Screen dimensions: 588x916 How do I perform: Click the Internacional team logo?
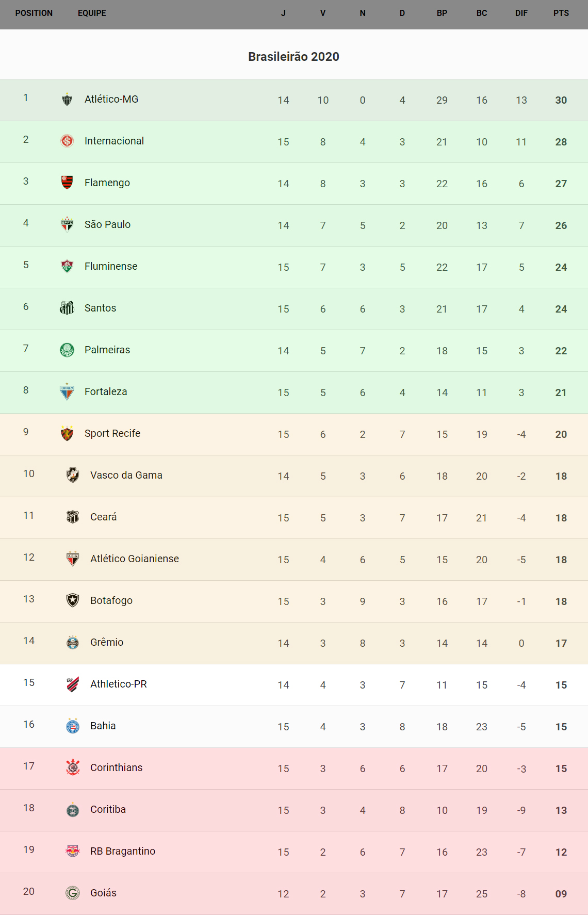click(67, 141)
